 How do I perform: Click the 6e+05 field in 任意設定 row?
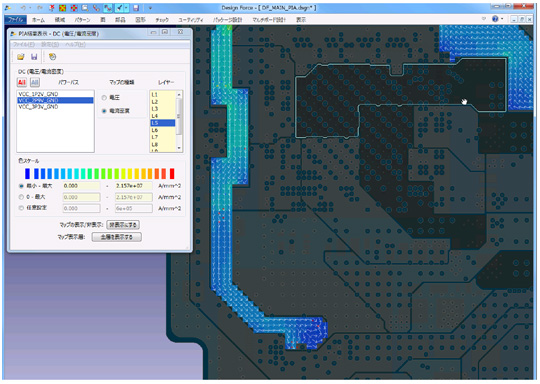click(134, 208)
